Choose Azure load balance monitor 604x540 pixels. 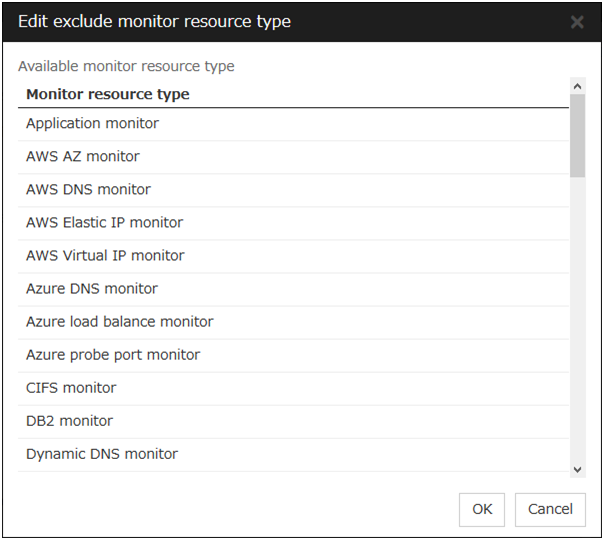pyautogui.click(x=119, y=322)
